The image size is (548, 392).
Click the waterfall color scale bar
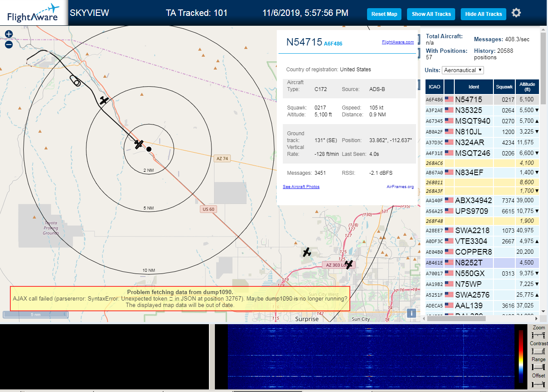[521, 356]
